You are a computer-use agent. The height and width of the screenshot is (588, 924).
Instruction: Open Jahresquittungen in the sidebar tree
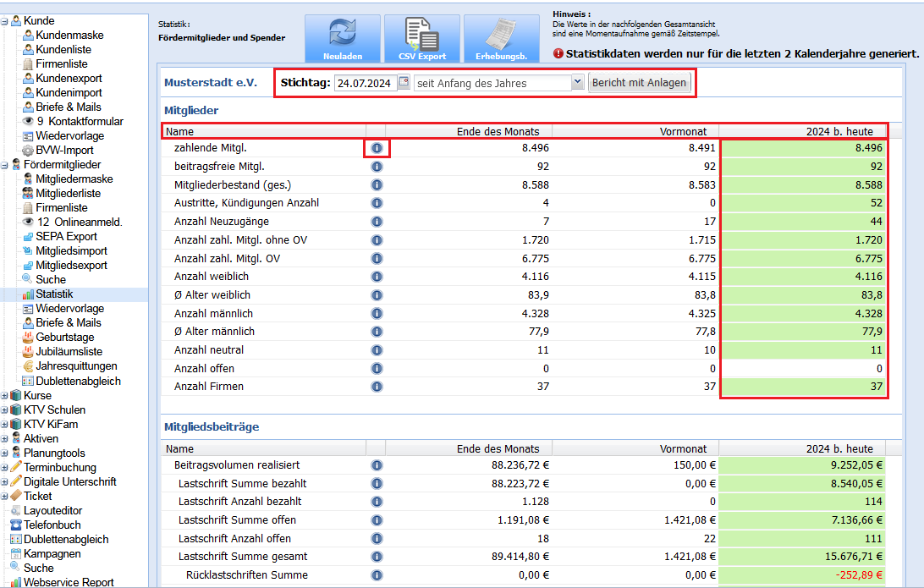pos(76,365)
